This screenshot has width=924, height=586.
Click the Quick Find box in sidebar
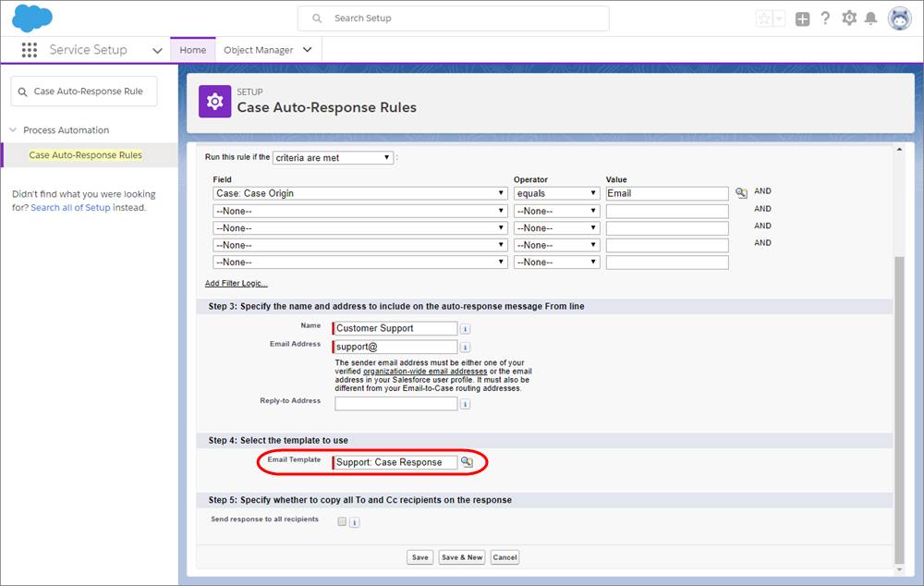point(84,92)
